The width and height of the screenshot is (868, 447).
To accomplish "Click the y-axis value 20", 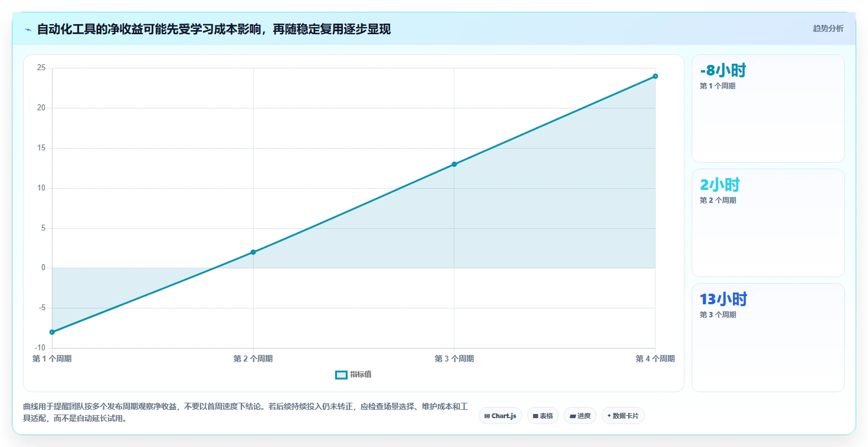I will [x=41, y=108].
